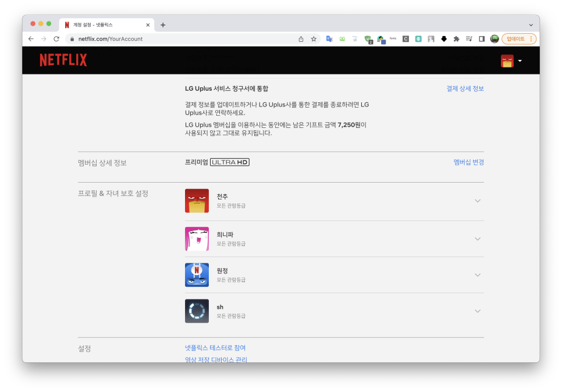Image resolution: width=562 pixels, height=392 pixels.
Task: Click the ULTRA HD badge
Action: pos(230,162)
